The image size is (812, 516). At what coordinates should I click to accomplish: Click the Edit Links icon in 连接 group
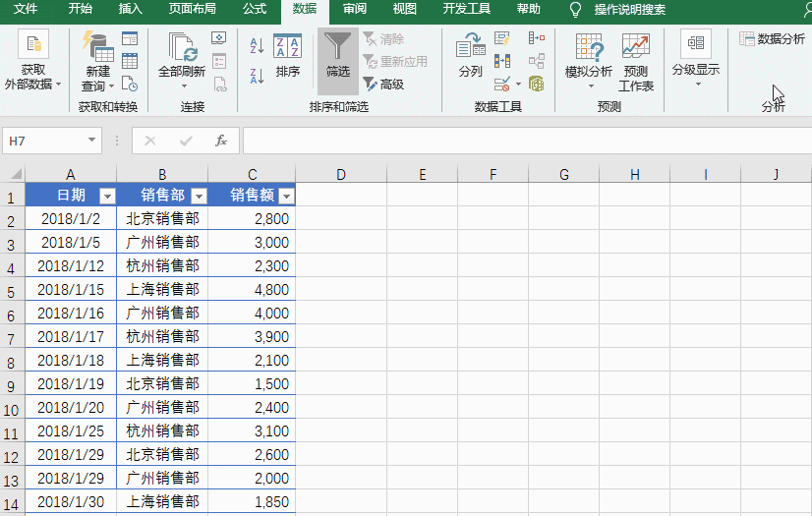tap(219, 84)
